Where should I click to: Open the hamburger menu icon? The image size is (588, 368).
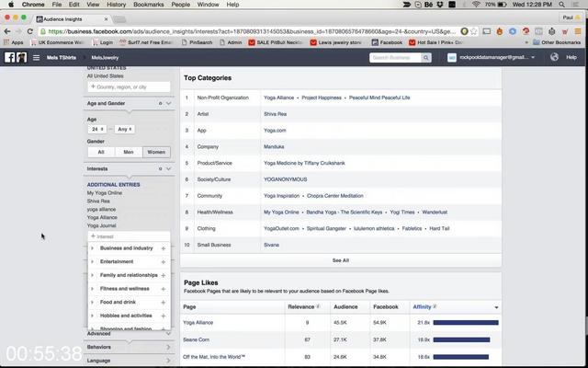(x=36, y=57)
